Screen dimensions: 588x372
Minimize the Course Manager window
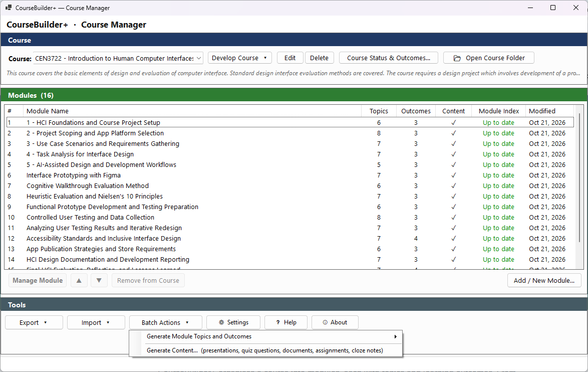pos(530,8)
